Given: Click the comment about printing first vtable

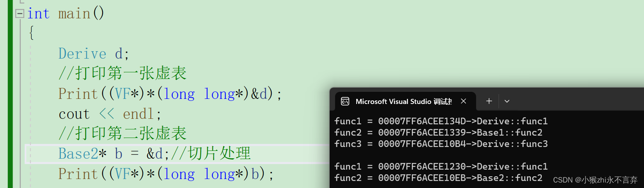Looking at the screenshot, I should point(123,73).
